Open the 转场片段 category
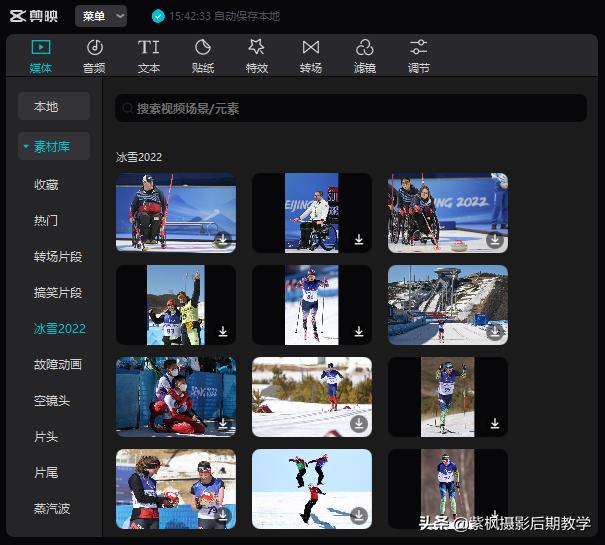Image resolution: width=605 pixels, height=545 pixels. tap(58, 257)
